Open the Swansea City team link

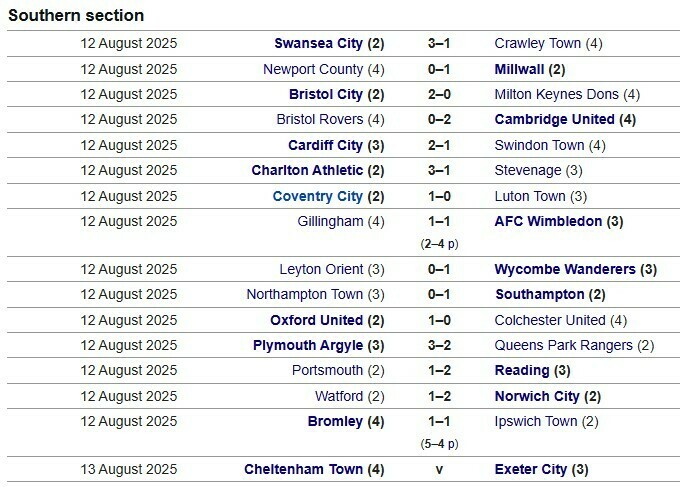click(x=318, y=44)
